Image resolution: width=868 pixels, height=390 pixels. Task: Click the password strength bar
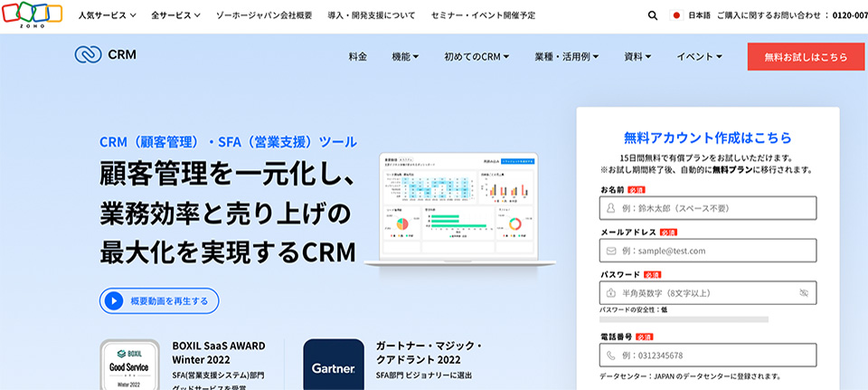pyautogui.click(x=684, y=319)
